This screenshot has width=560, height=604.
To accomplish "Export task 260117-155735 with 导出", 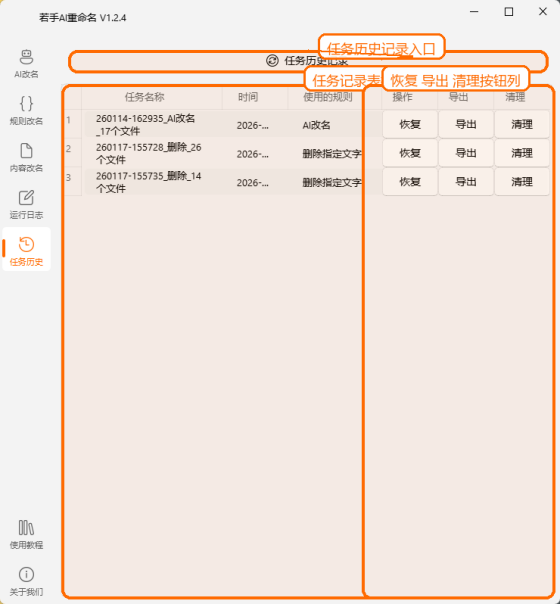I will tap(466, 182).
